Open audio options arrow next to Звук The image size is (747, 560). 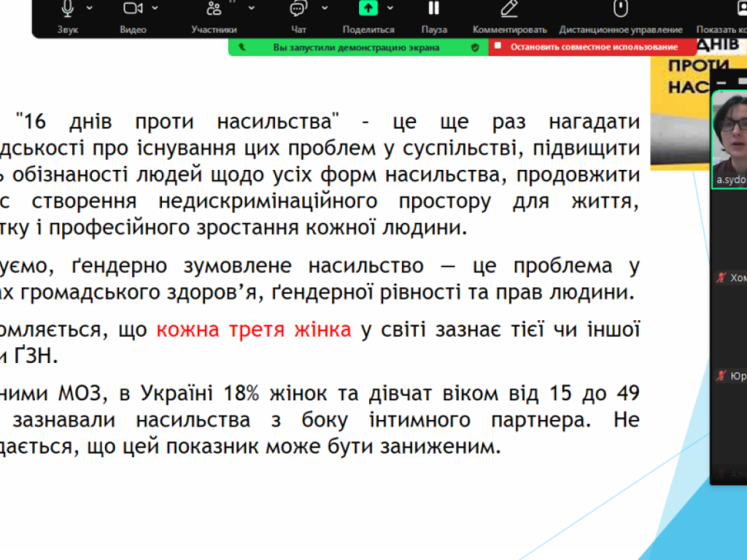click(x=90, y=8)
